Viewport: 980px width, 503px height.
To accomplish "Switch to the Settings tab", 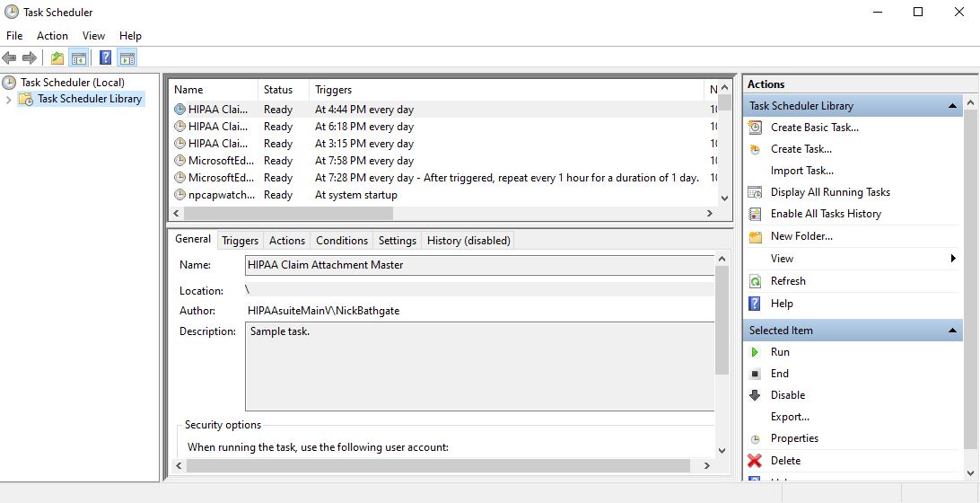I will point(398,241).
